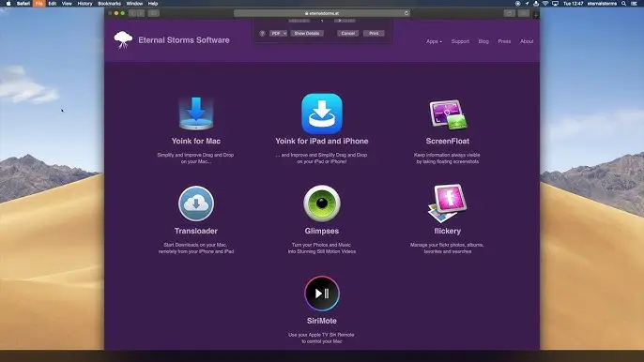Open the SiriMote play/pause icon
644x362 pixels.
click(322, 294)
